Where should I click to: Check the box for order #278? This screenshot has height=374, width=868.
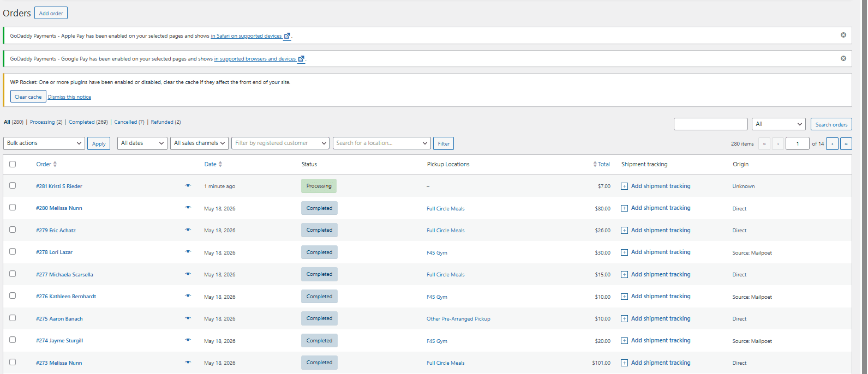pos(13,251)
